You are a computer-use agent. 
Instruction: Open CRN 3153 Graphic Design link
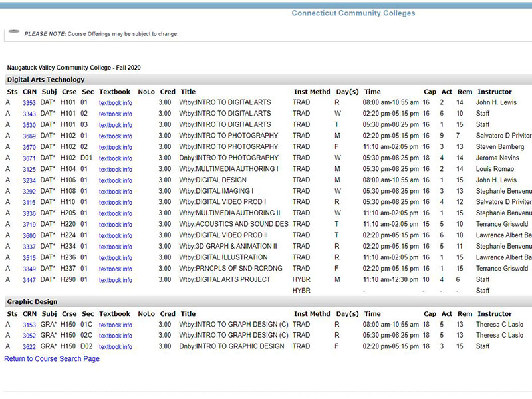coord(29,325)
